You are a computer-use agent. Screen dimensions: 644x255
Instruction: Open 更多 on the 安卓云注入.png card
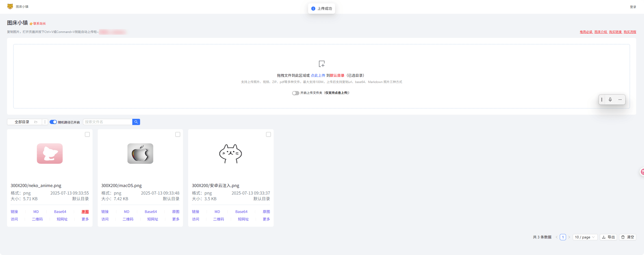(x=266, y=219)
